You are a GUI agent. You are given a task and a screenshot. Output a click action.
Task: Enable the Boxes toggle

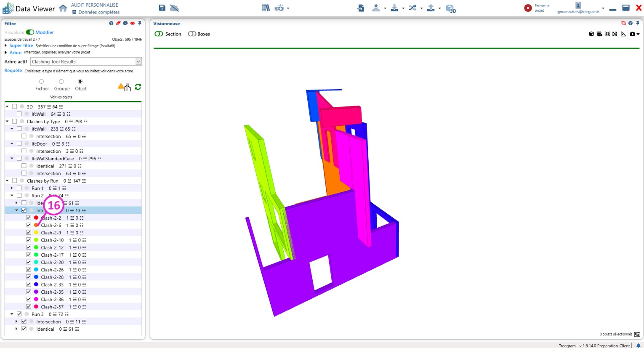[192, 34]
